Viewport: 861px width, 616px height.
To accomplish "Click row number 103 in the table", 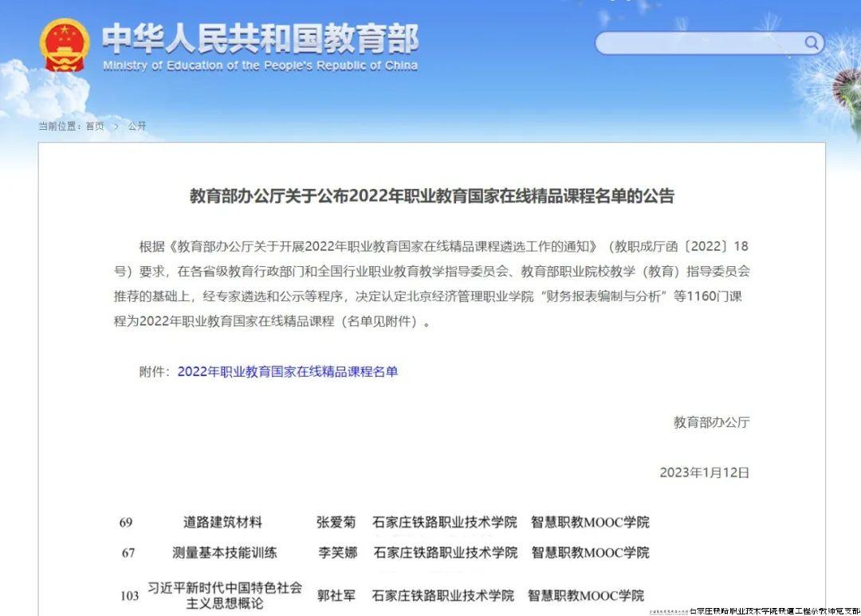I will point(129,595).
